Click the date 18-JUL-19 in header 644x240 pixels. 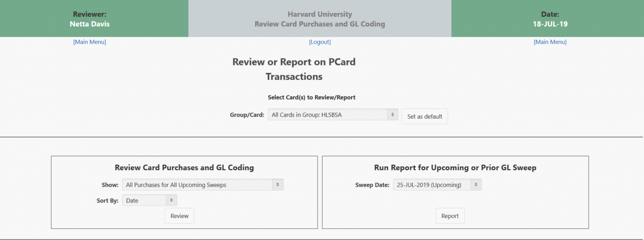(550, 24)
